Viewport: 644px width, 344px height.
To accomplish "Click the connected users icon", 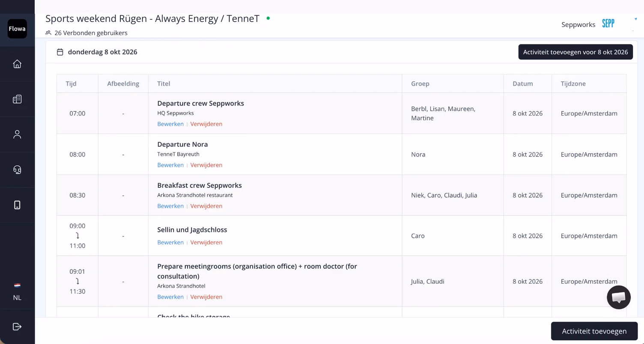I will pyautogui.click(x=48, y=33).
